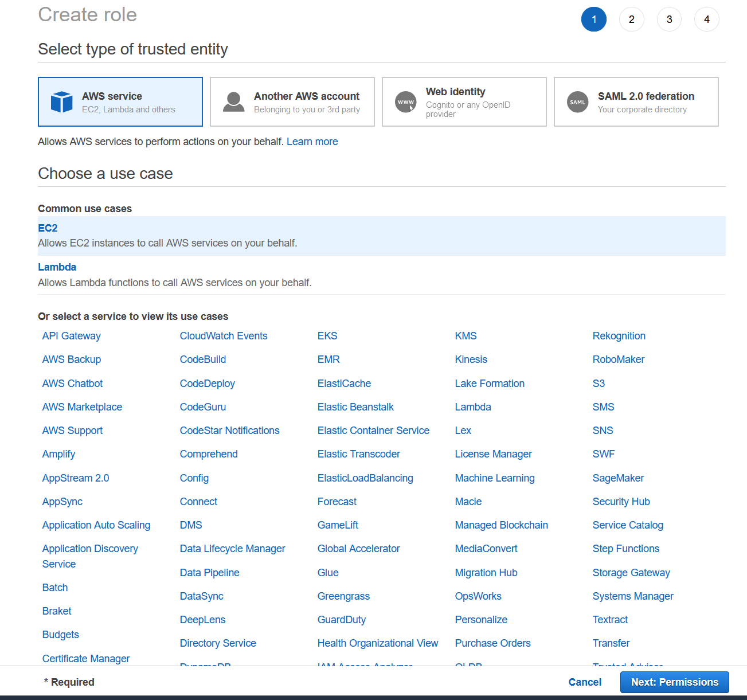Viewport: 747px width, 700px height.
Task: Select CloudWatch Events service
Action: pos(224,336)
